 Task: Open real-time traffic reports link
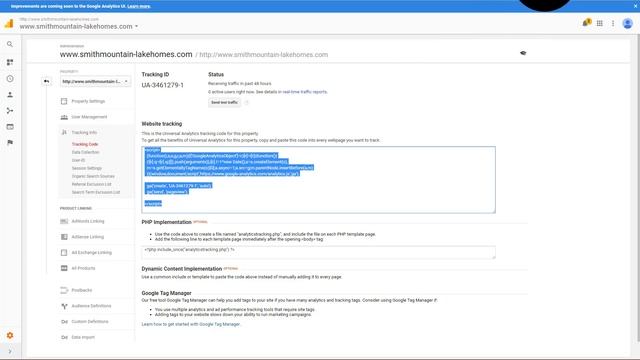coord(304,92)
